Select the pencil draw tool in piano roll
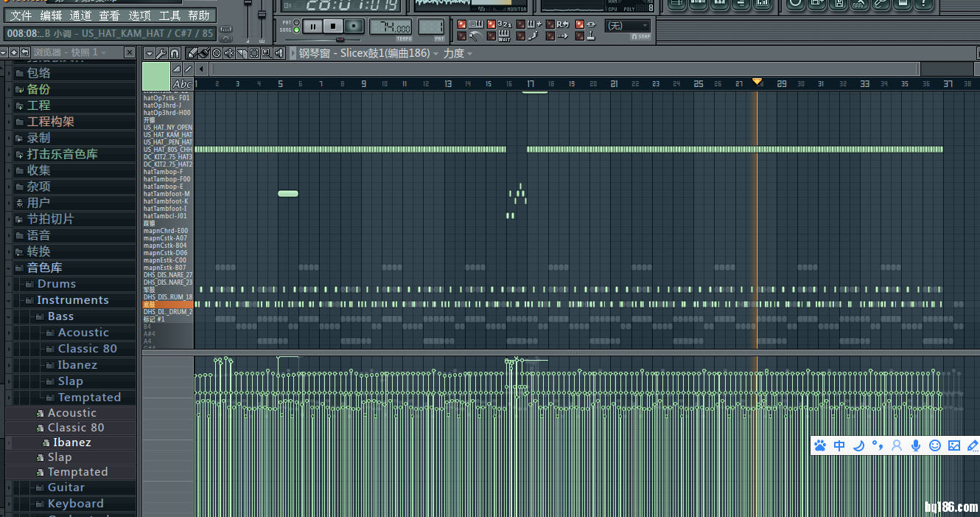Screen dimensions: 980x517 (x=192, y=53)
